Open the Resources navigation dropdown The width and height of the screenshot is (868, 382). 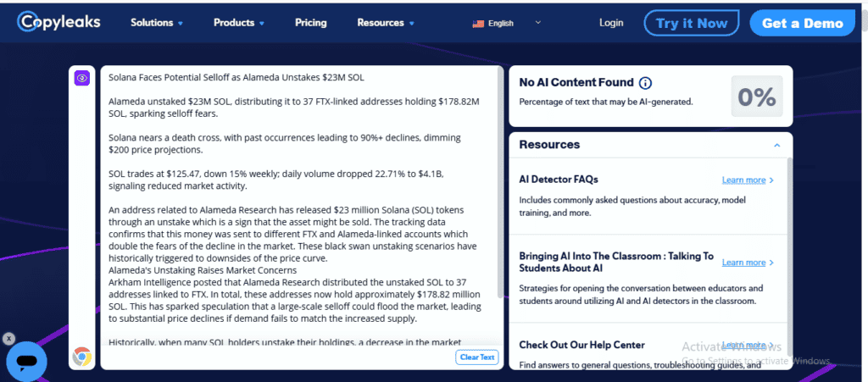click(x=386, y=23)
